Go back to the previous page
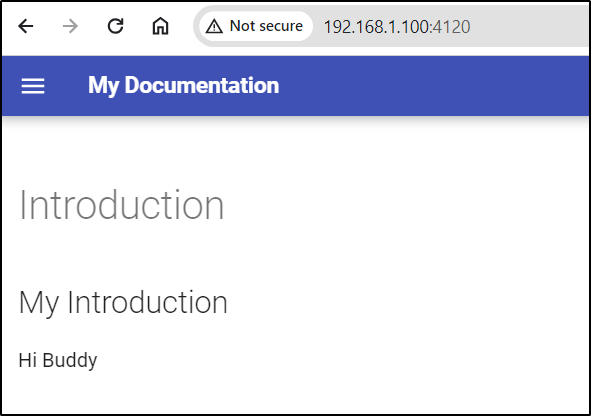591x416 pixels. coord(26,26)
